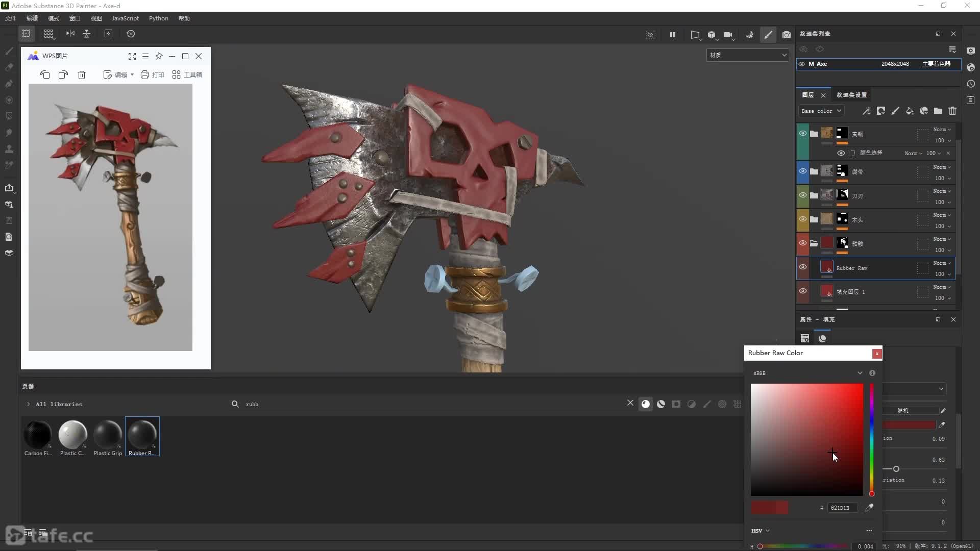Hide the 绷带 layer group
This screenshot has height=551, width=980.
[803, 171]
